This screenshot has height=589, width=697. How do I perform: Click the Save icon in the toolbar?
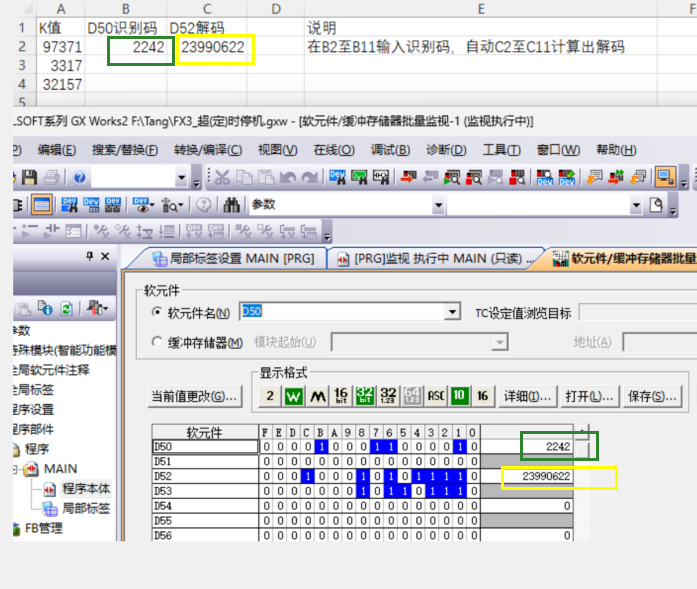click(x=29, y=178)
